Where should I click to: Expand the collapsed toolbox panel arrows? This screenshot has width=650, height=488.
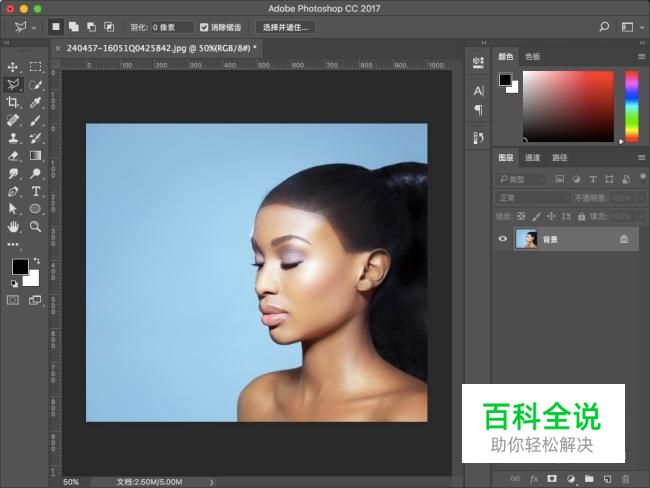pos(7,43)
